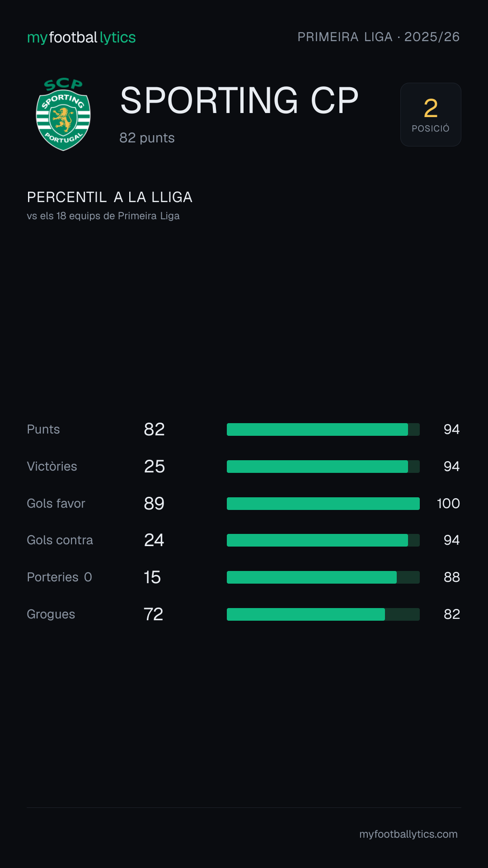Select the position 2 badge
The width and height of the screenshot is (488, 868).
[x=431, y=114]
